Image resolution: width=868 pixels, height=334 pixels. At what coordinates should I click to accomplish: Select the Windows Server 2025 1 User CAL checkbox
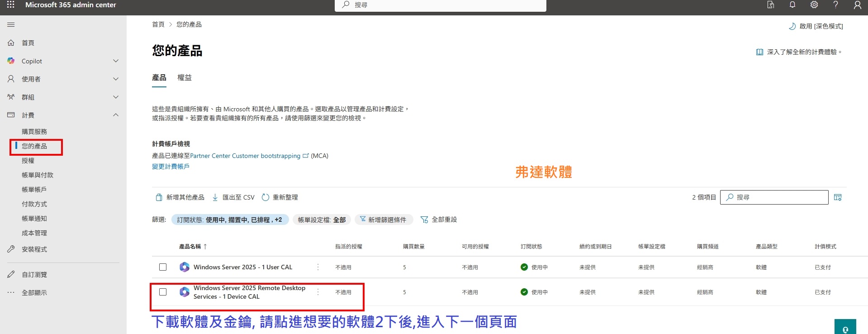point(163,267)
